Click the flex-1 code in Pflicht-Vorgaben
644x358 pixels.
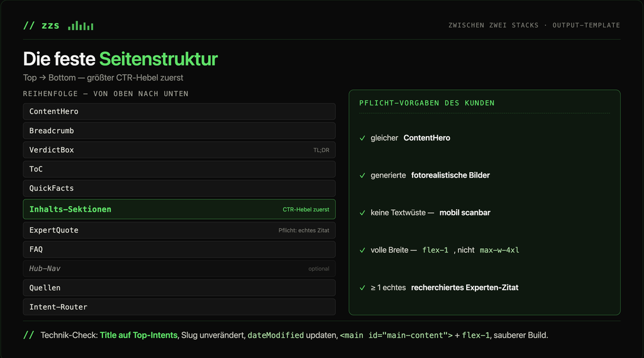[x=435, y=250]
